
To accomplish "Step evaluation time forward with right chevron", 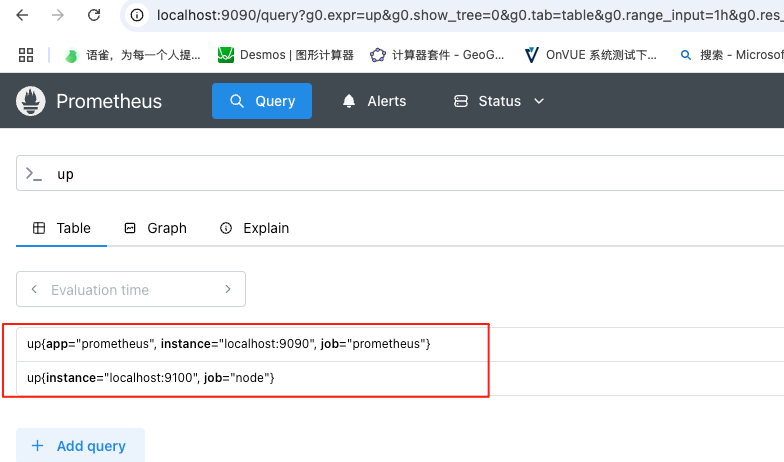I will (228, 290).
